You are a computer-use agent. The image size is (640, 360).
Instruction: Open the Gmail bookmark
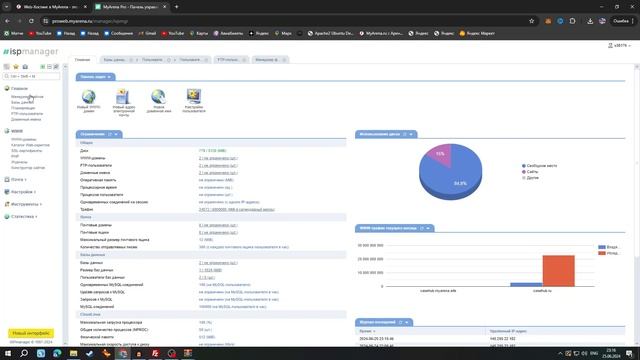(147, 33)
